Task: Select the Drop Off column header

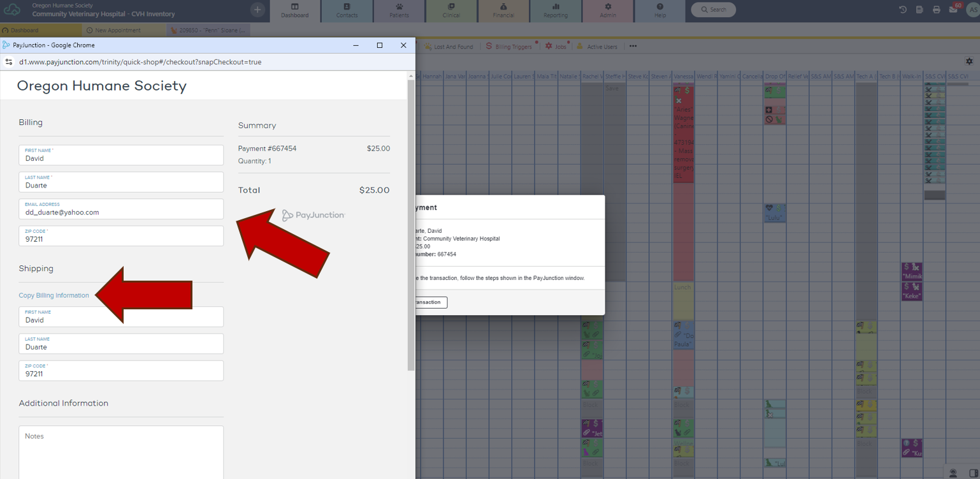Action: pyautogui.click(x=775, y=77)
